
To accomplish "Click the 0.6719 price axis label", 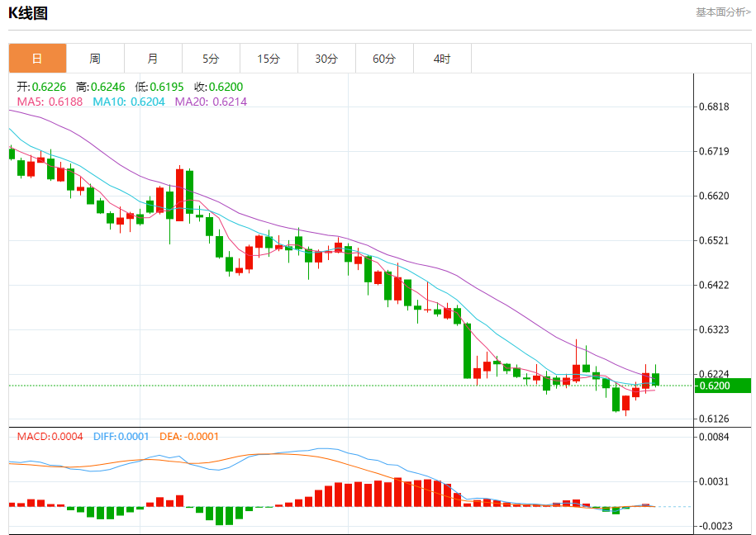I will click(x=714, y=151).
